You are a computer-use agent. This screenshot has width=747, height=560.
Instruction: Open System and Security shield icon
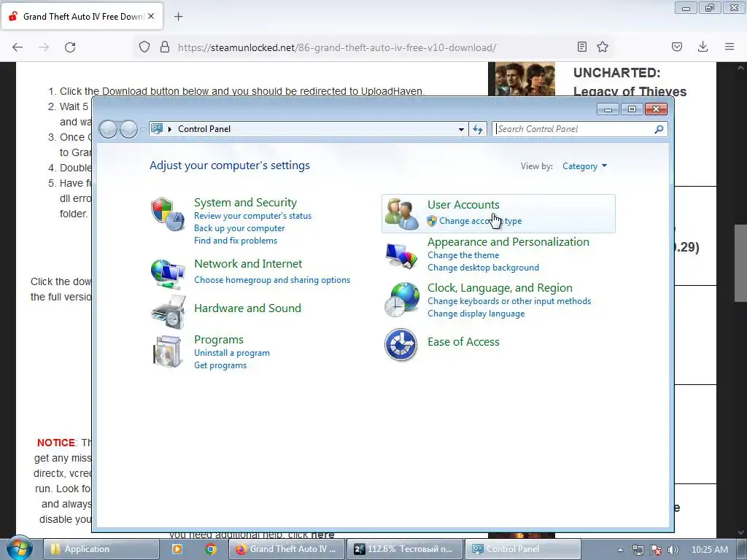(167, 214)
